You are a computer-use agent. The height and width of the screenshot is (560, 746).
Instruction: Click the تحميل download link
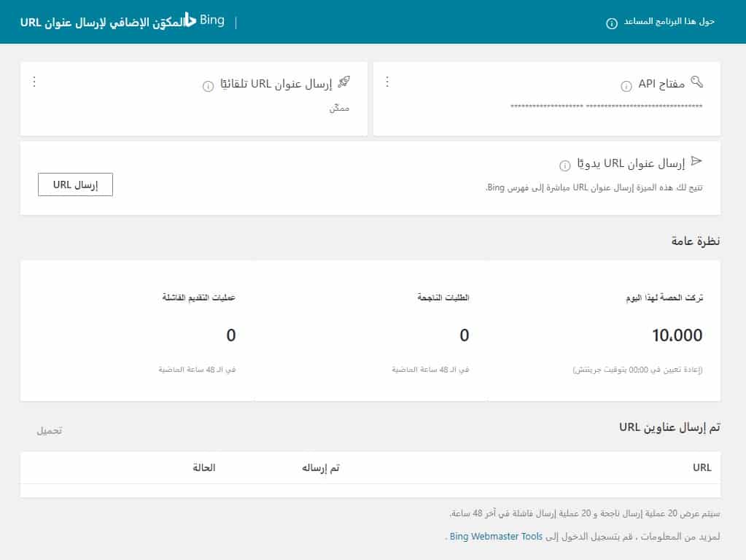tap(50, 431)
